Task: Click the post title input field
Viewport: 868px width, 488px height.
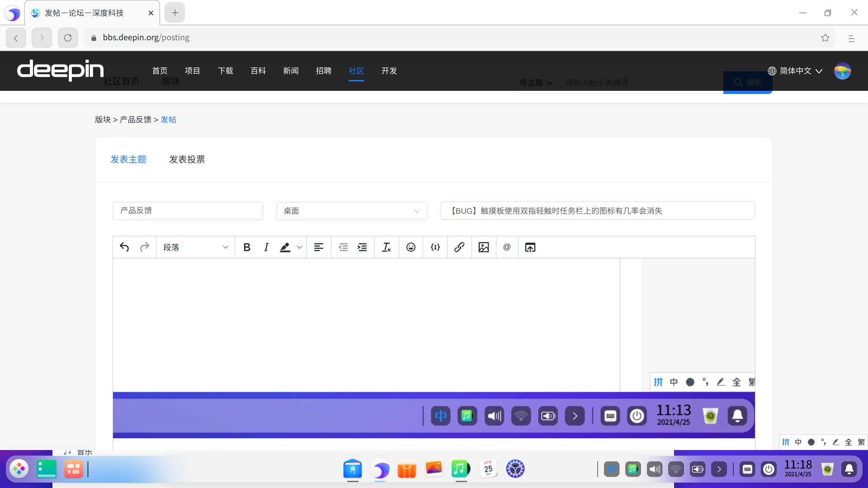Action: click(597, 211)
